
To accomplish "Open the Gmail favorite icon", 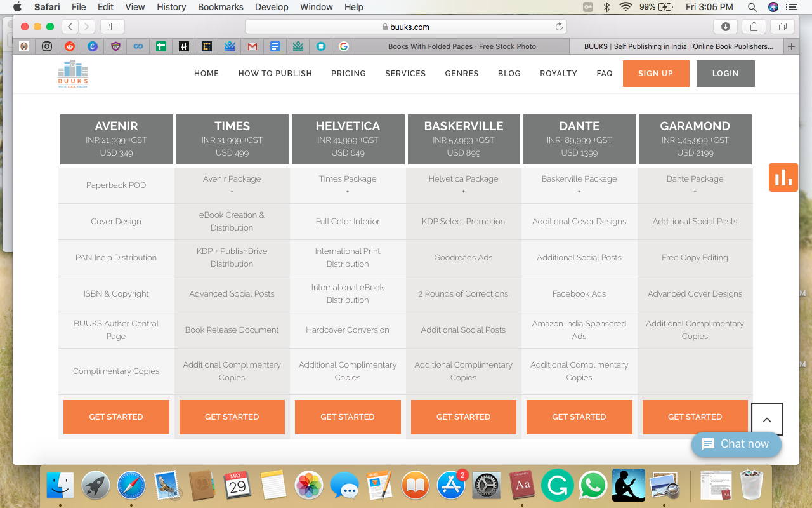I will [252, 46].
